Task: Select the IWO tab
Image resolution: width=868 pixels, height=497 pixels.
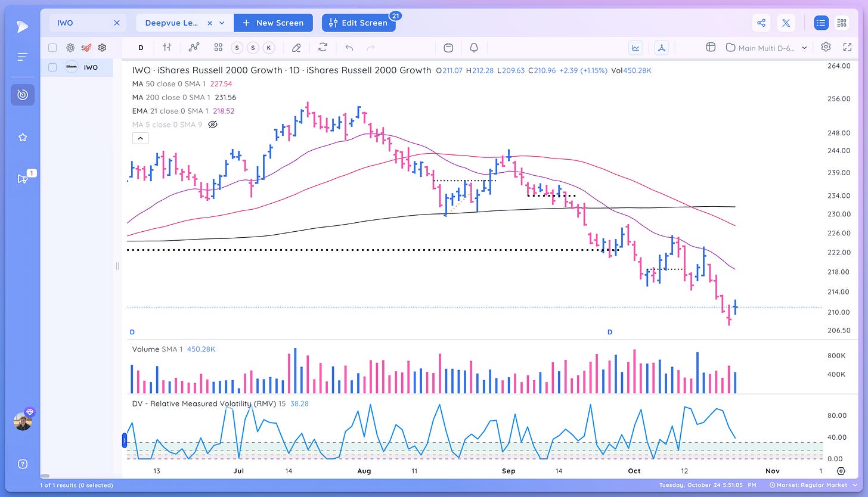Action: point(88,23)
